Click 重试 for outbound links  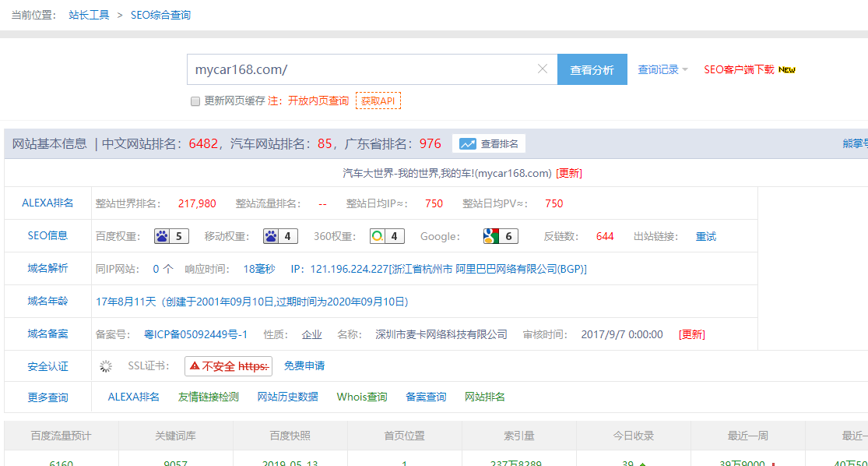click(x=706, y=237)
